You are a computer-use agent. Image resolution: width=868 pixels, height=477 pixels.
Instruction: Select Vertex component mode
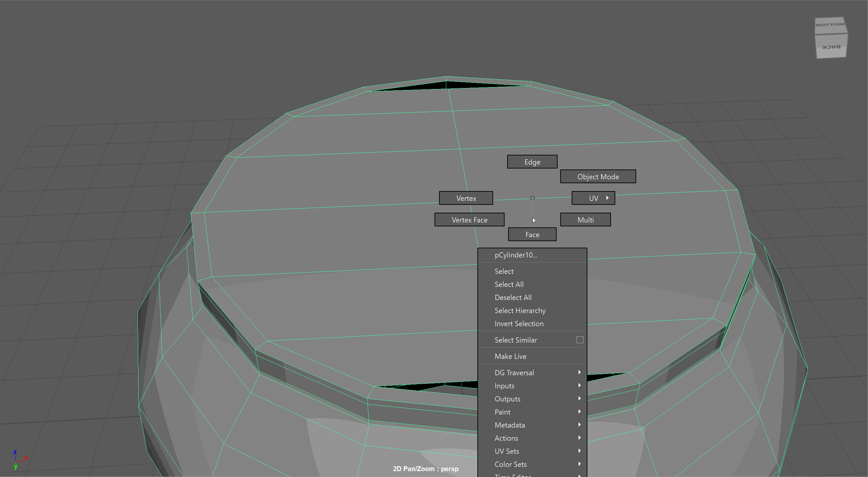pos(466,198)
